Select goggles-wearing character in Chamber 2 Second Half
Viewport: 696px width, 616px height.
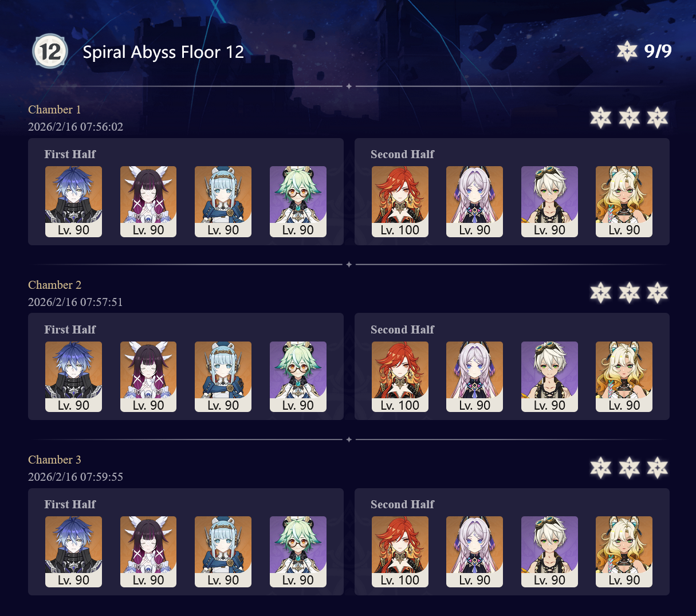[x=550, y=377]
